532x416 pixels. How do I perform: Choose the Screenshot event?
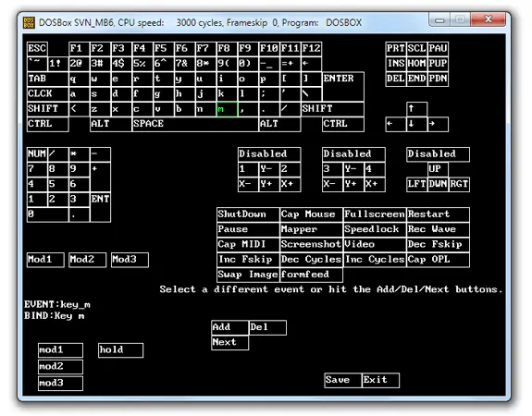pos(311,245)
